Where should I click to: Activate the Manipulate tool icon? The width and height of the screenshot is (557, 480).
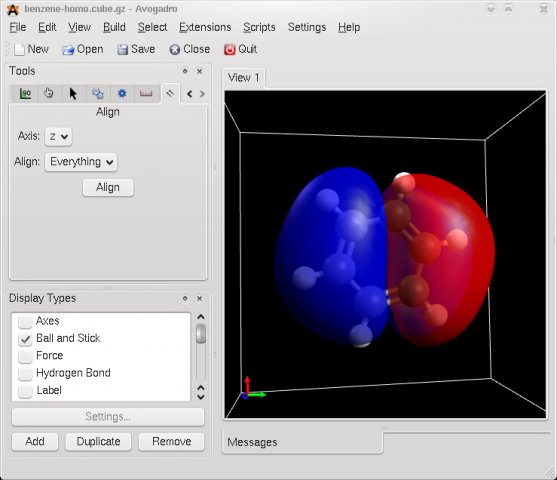pyautogui.click(x=98, y=94)
